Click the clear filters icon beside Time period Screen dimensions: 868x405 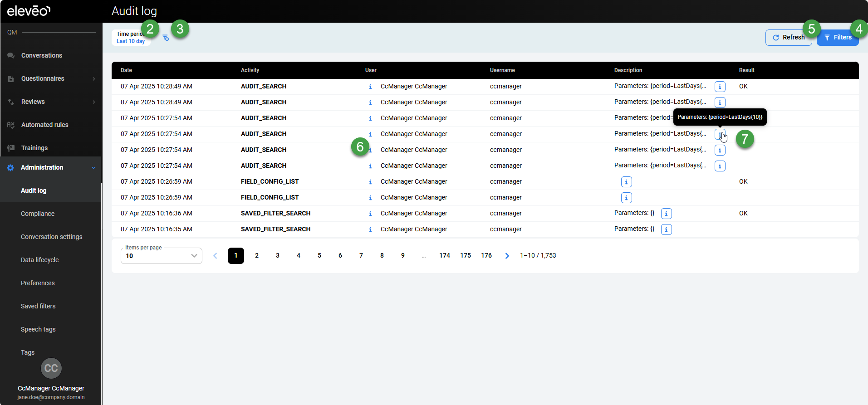[x=166, y=38]
